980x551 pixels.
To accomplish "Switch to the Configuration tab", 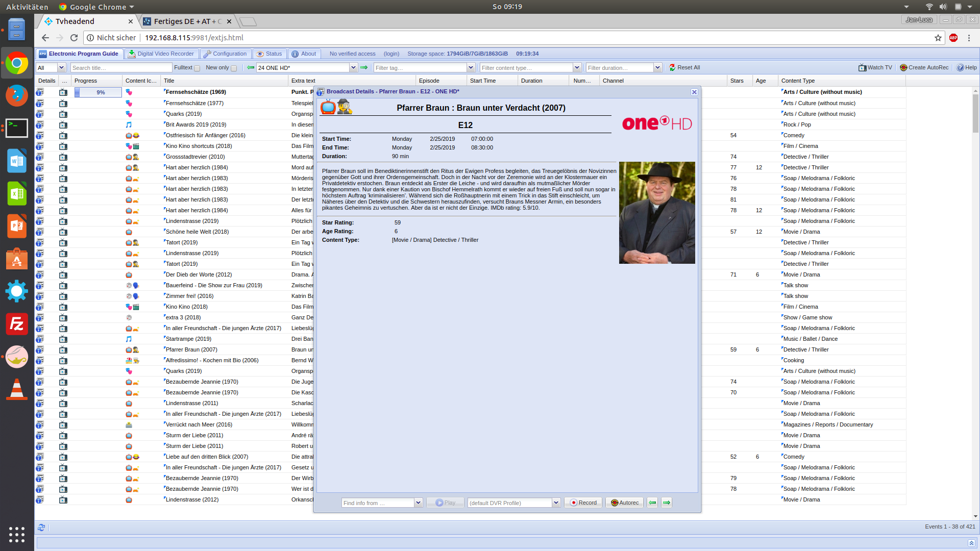I will pos(225,54).
